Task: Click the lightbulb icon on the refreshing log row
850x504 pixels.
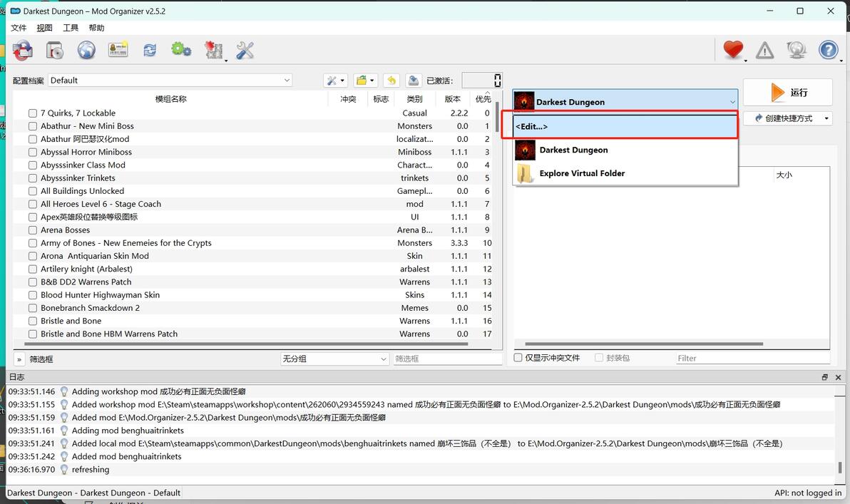Action: [64, 469]
